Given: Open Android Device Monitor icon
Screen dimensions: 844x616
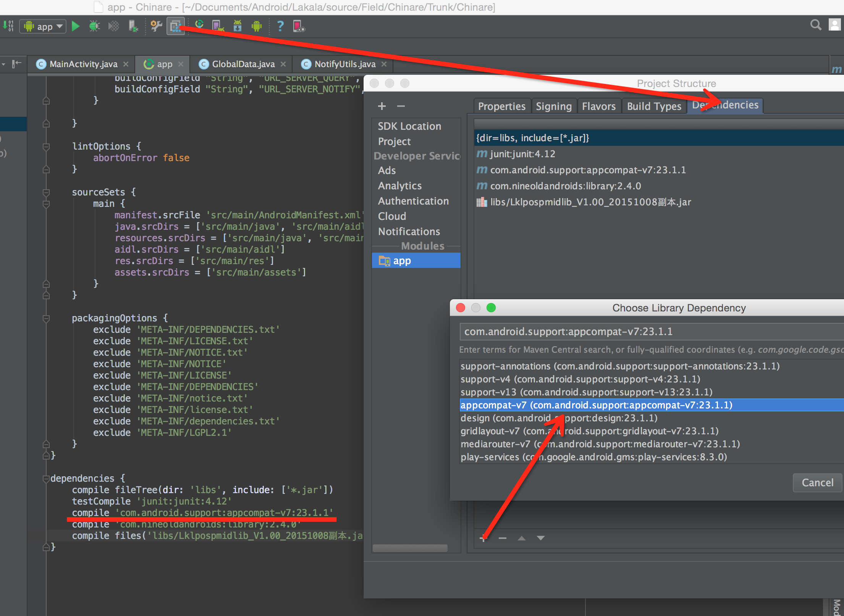Looking at the screenshot, I should (257, 26).
